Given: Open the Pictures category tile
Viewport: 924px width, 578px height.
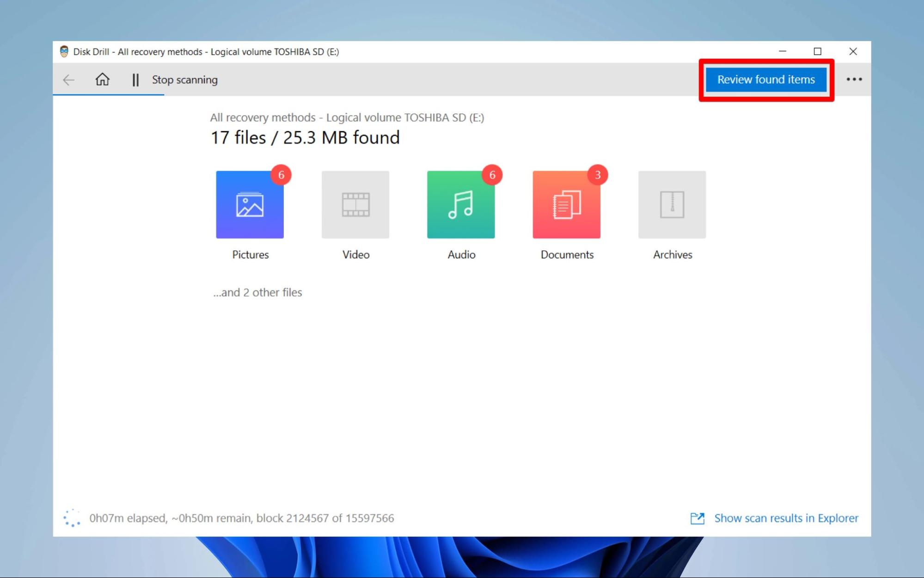Looking at the screenshot, I should point(250,204).
